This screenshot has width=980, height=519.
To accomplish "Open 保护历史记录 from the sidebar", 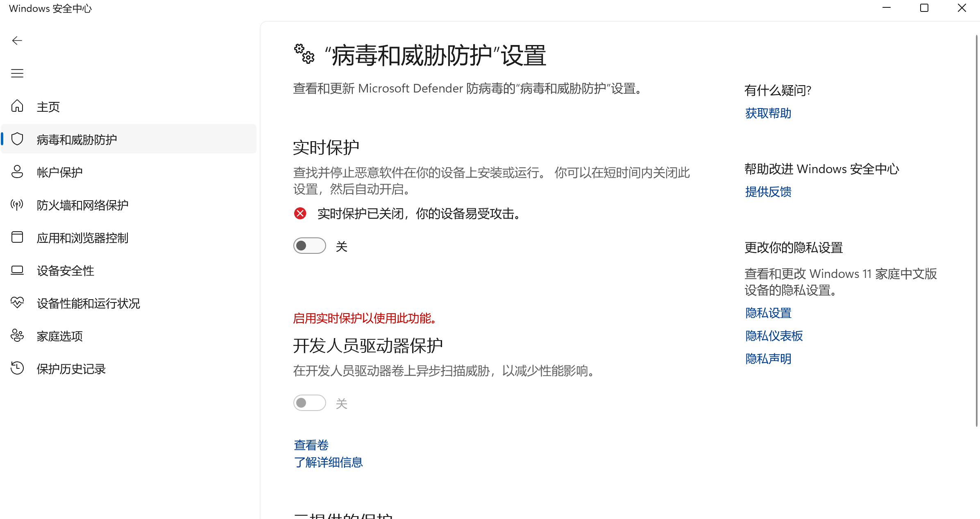I will pos(71,369).
